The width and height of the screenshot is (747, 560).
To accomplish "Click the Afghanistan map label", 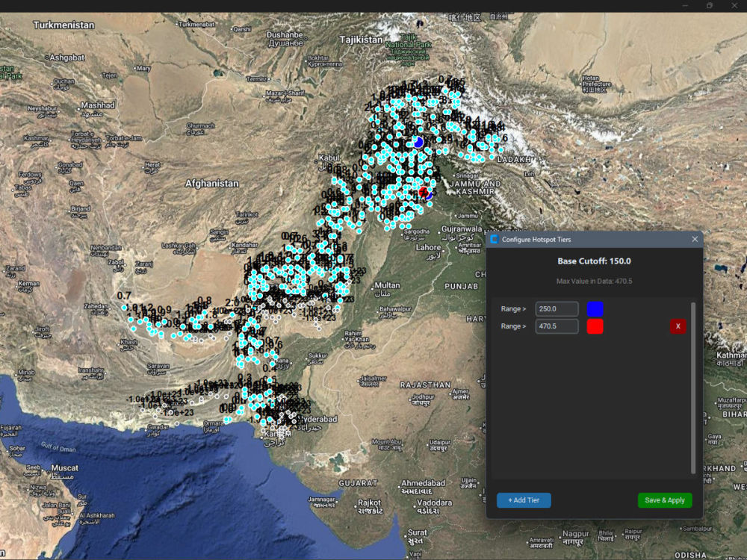I will click(x=211, y=184).
